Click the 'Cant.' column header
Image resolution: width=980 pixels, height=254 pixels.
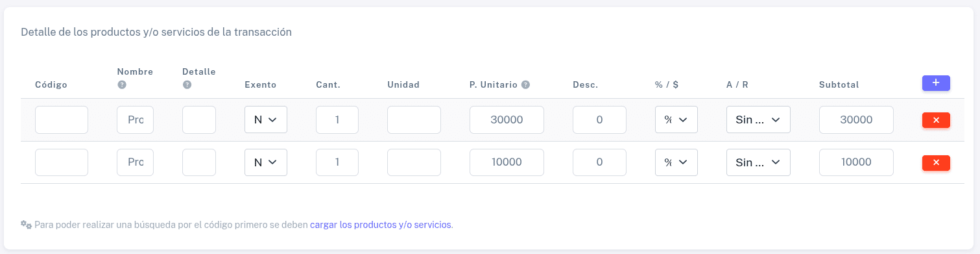328,84
